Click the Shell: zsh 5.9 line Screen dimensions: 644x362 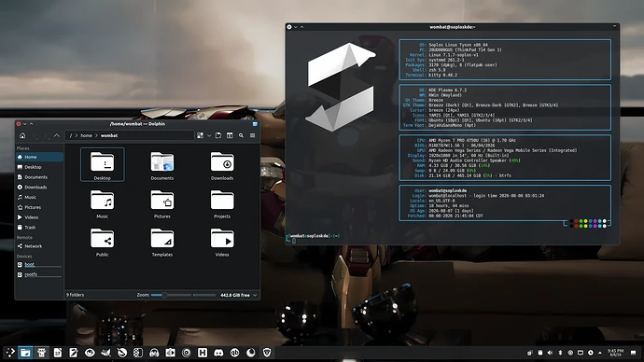[431, 70]
